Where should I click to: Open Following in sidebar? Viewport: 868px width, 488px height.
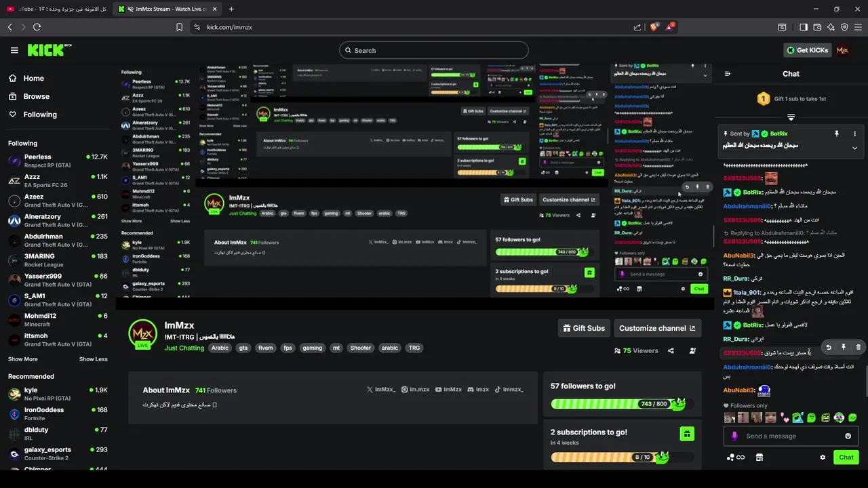pos(33,115)
